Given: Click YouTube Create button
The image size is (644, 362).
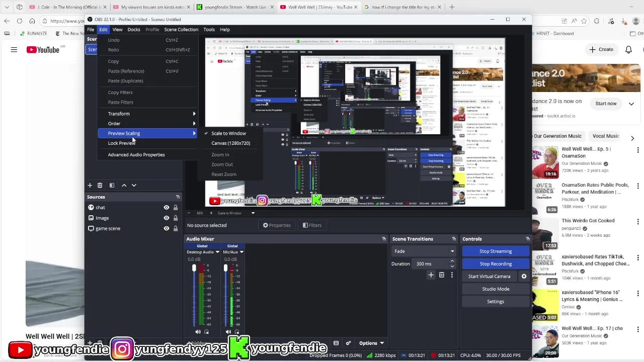Looking at the screenshot, I should 602,49.
